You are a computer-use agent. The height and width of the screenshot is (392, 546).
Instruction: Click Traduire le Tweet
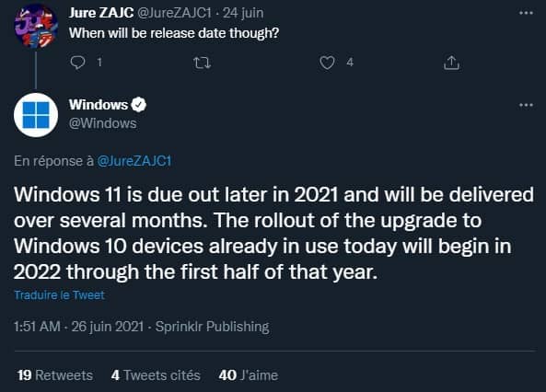[59, 295]
